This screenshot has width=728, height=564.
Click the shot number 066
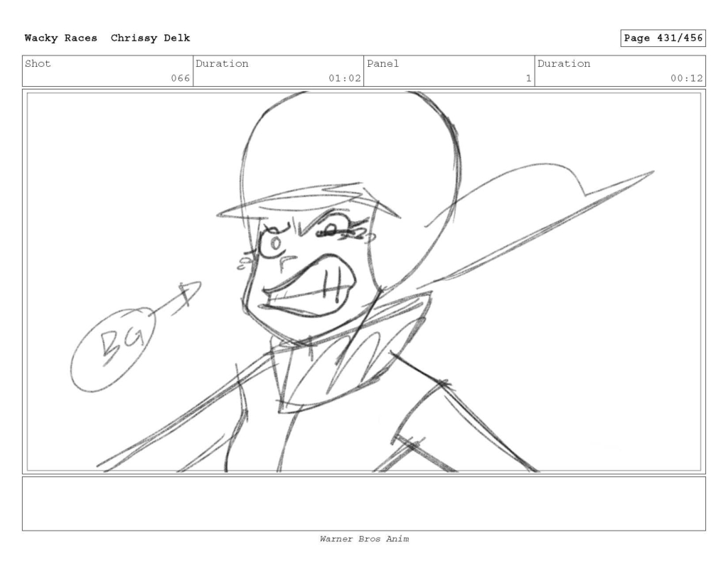(x=180, y=78)
